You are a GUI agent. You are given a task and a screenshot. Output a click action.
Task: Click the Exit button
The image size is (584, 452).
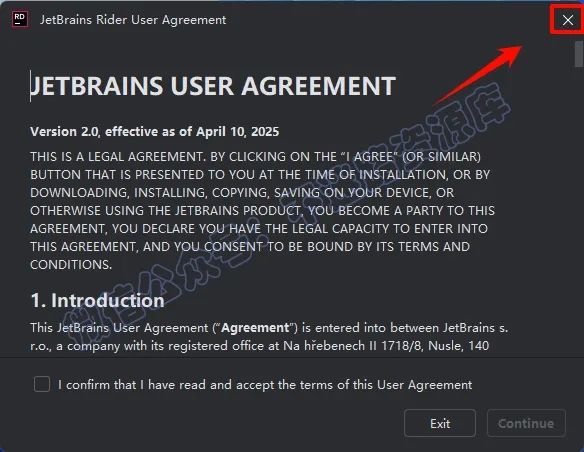pyautogui.click(x=440, y=423)
